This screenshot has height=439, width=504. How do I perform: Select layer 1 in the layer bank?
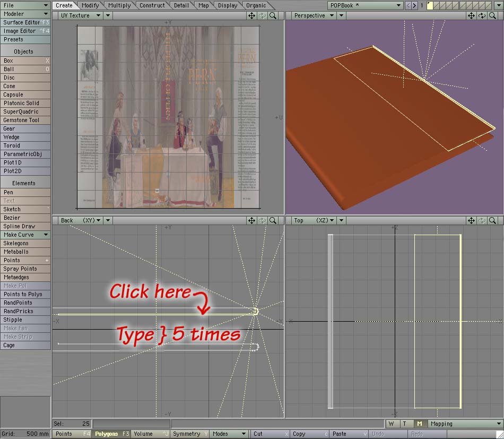[x=430, y=5]
